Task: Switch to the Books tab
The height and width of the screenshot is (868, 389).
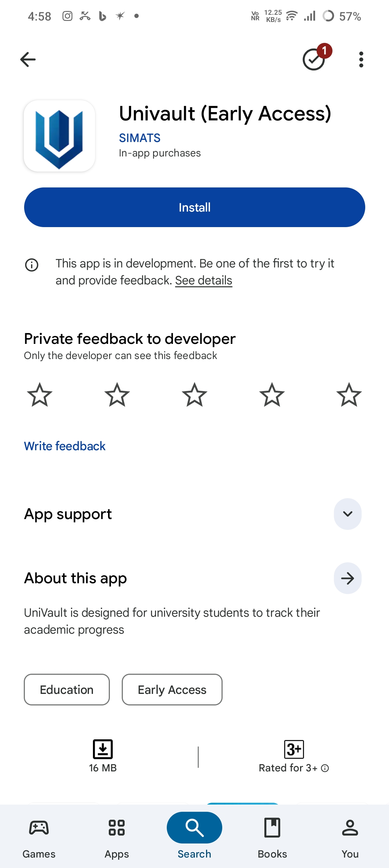Action: coord(272,836)
